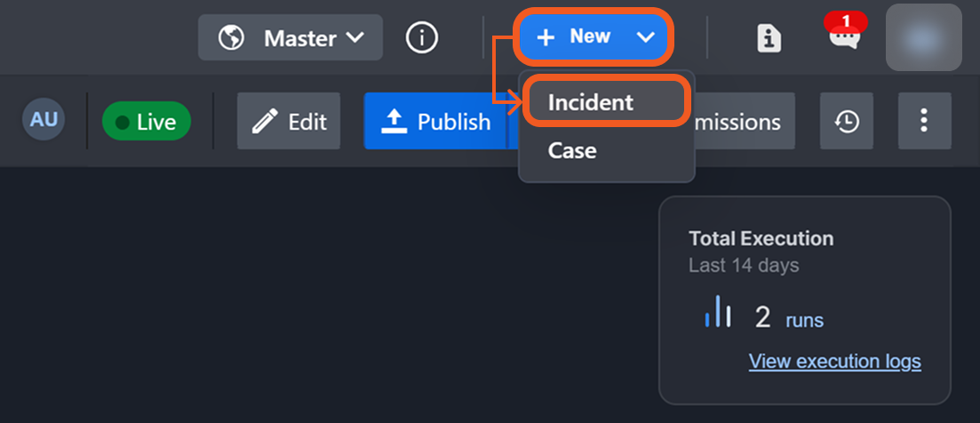Click the partially hidden Permissions button

coord(743,122)
